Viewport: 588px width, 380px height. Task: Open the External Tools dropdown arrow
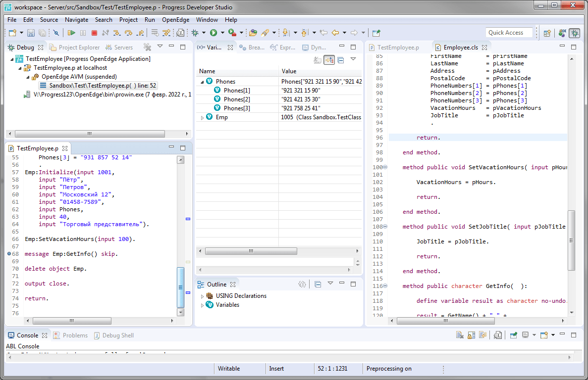pyautogui.click(x=241, y=33)
